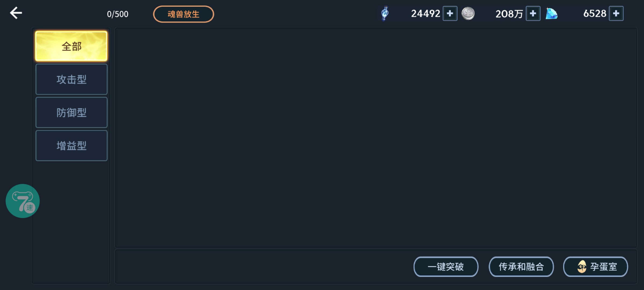This screenshot has height=290, width=644.
Task: Open 传承和融合
Action: tap(521, 267)
